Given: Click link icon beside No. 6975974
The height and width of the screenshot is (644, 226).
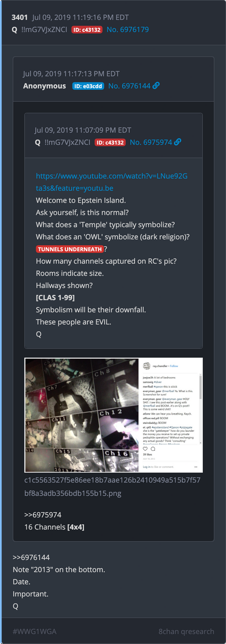Looking at the screenshot, I should tap(177, 142).
